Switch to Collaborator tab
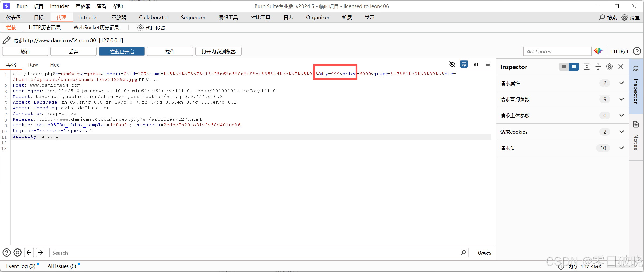 (x=153, y=18)
